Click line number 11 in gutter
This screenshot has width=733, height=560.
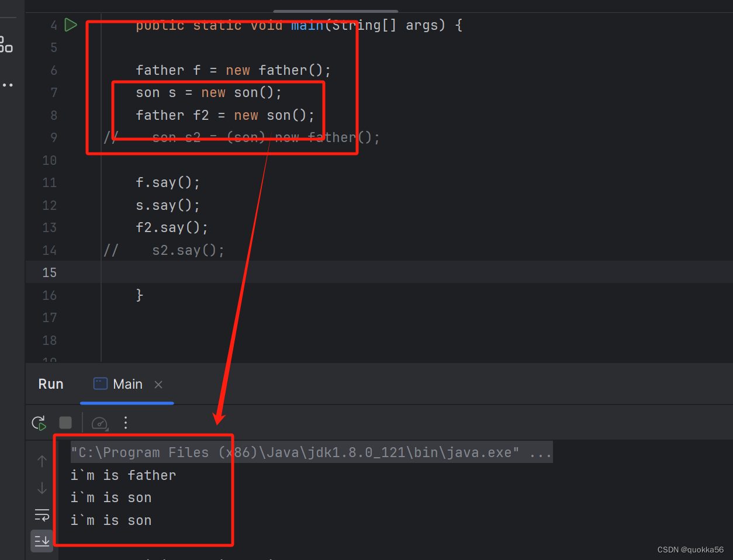click(x=50, y=183)
